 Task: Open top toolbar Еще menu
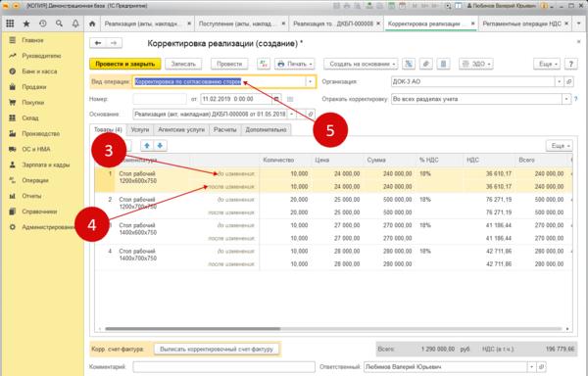[x=547, y=64]
